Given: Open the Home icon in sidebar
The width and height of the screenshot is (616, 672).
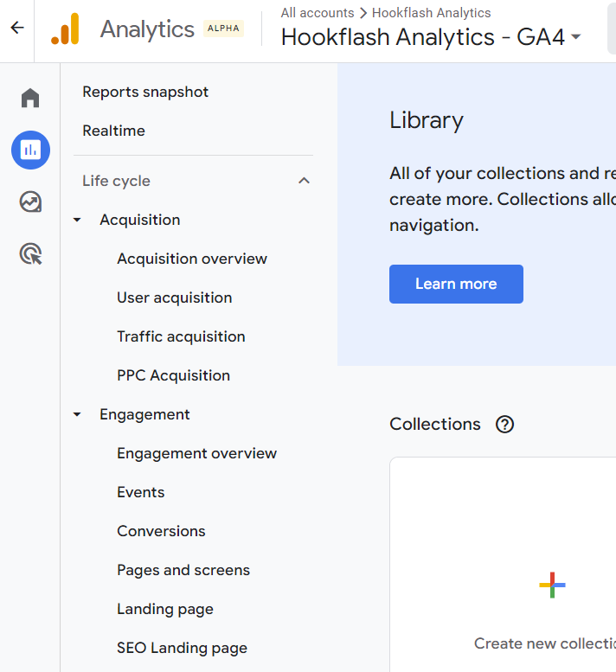Looking at the screenshot, I should click(x=30, y=98).
